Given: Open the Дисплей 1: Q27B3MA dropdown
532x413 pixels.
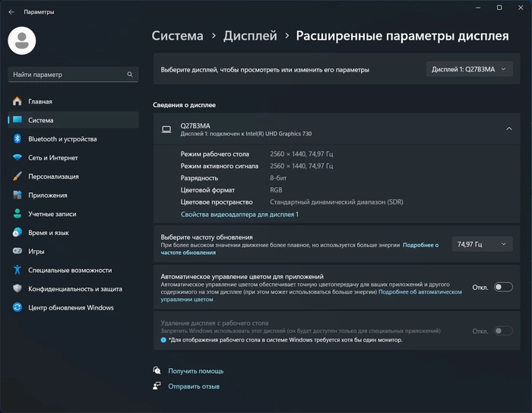Looking at the screenshot, I should tap(469, 69).
